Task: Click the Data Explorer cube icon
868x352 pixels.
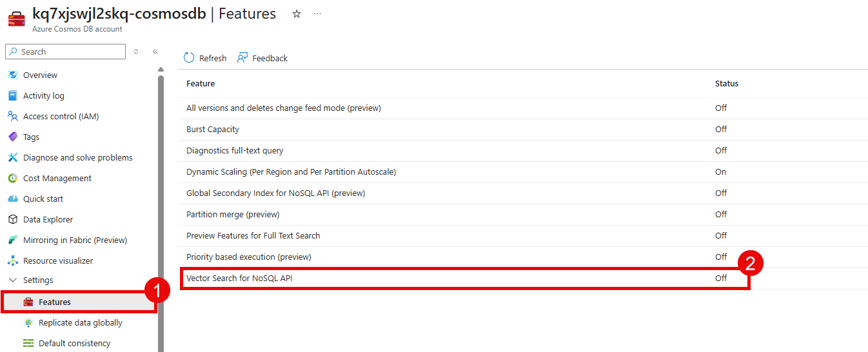Action: [12, 219]
